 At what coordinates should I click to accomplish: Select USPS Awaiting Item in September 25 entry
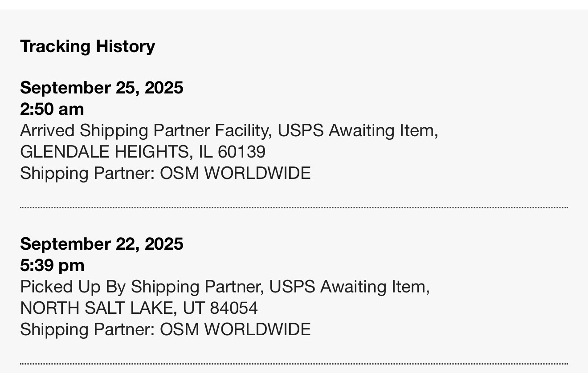tap(356, 130)
